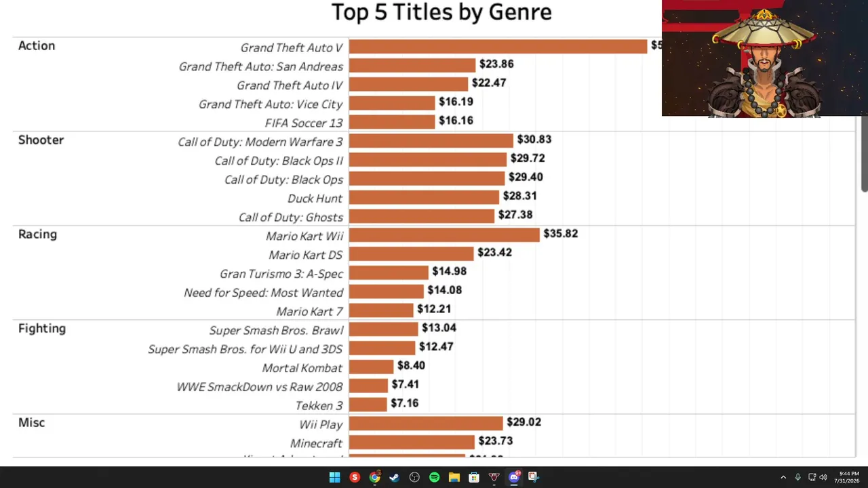
Task: Select the Call of Duty: Black Ops II label
Action: (x=279, y=161)
